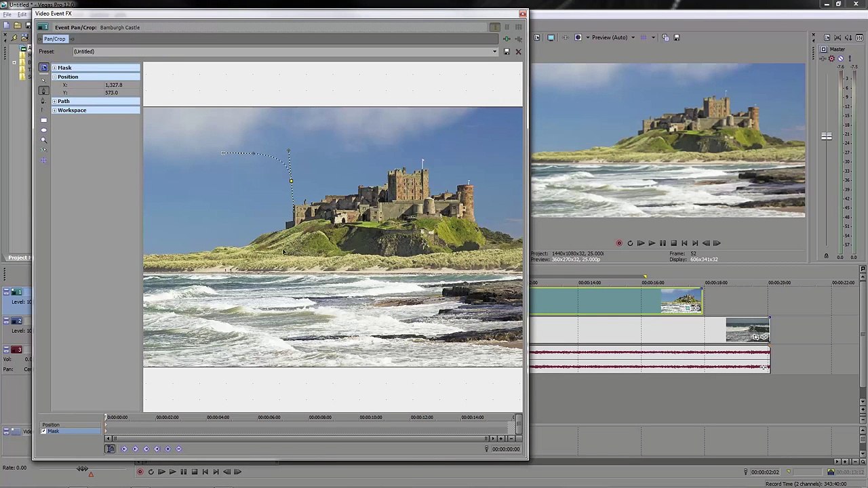Edit the X position value 1,327.8

coord(114,85)
